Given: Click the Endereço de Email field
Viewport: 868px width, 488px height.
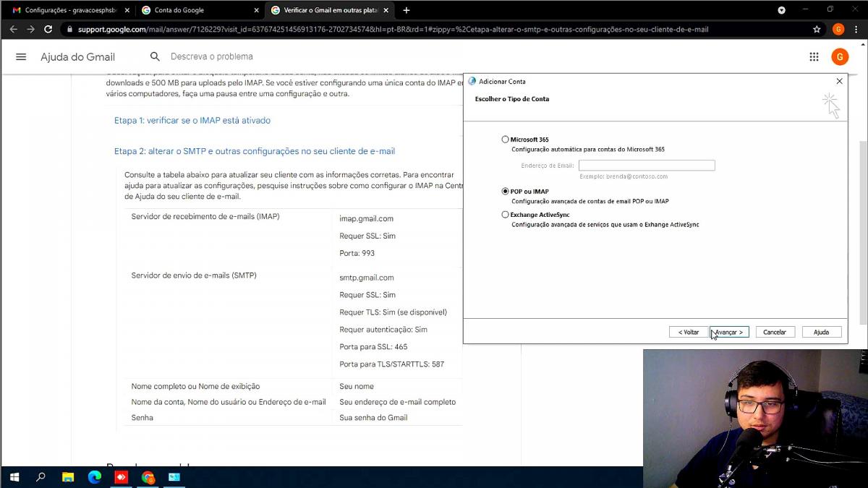Looking at the screenshot, I should pyautogui.click(x=647, y=166).
